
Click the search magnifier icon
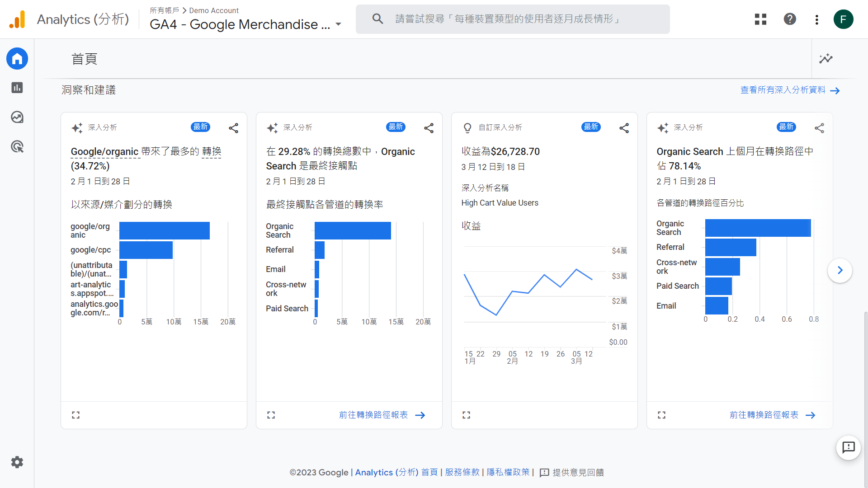pyautogui.click(x=377, y=19)
